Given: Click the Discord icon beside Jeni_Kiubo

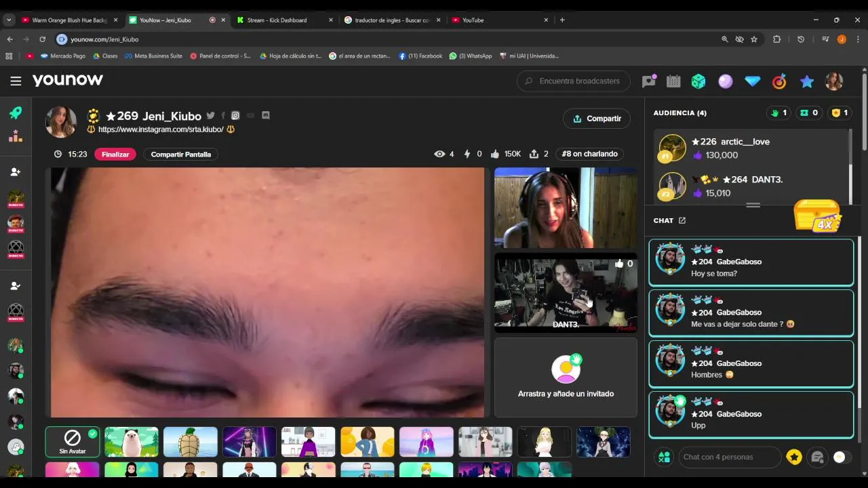Looking at the screenshot, I should (x=266, y=115).
